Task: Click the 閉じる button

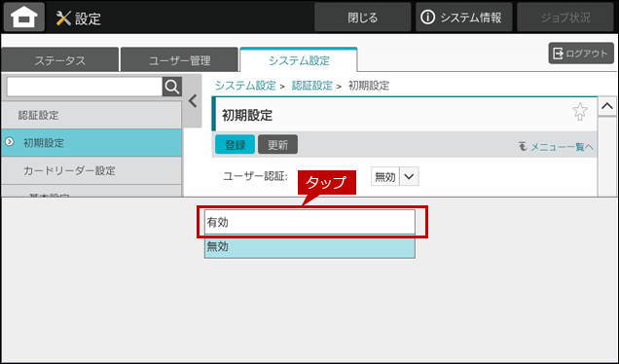Action: (x=362, y=18)
